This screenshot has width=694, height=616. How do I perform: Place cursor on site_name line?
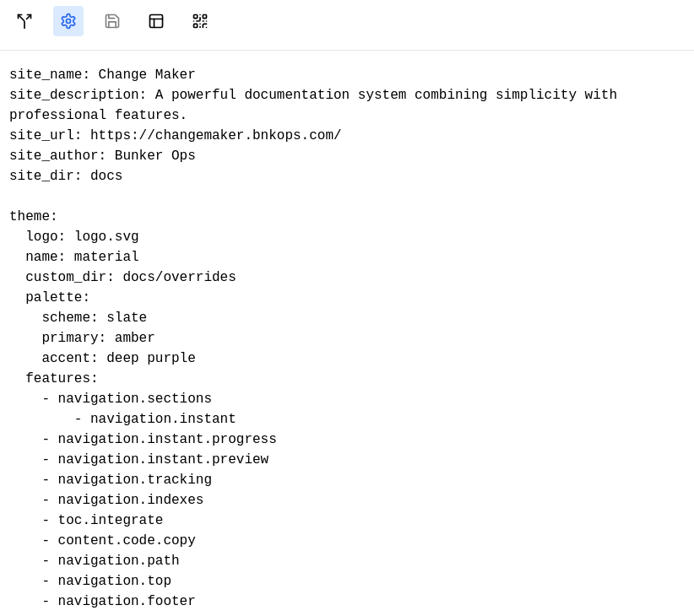coord(102,74)
